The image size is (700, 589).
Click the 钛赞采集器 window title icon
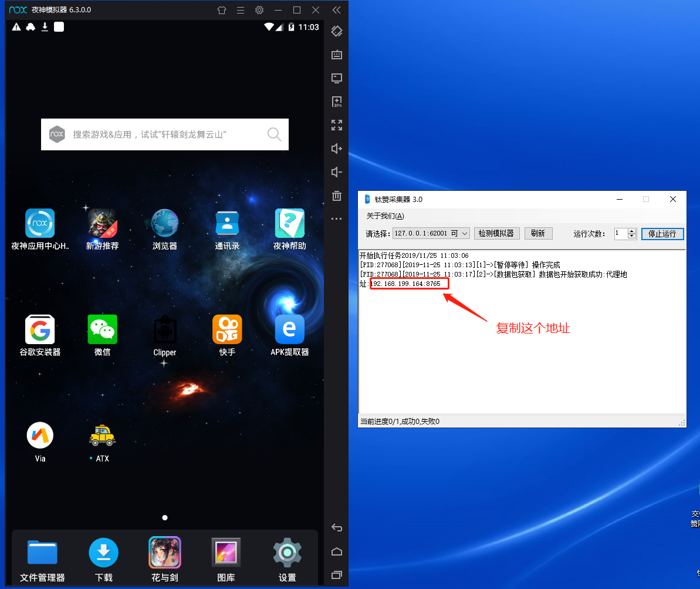[x=367, y=199]
